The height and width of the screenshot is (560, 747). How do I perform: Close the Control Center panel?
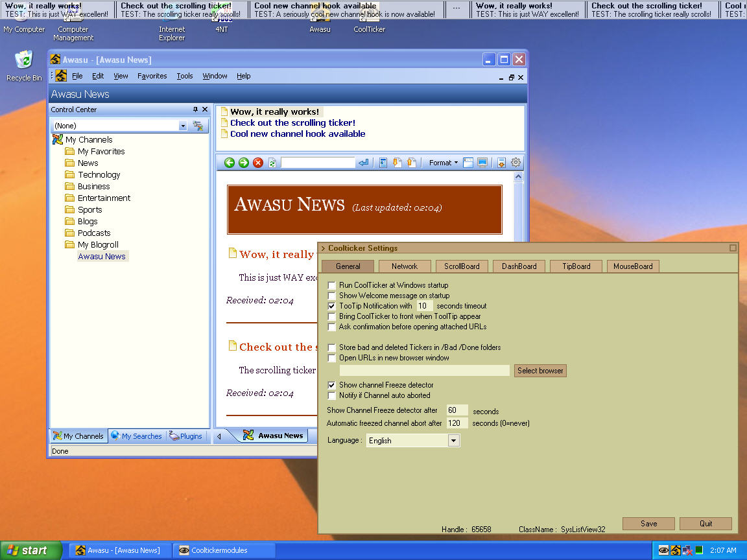[x=205, y=110]
